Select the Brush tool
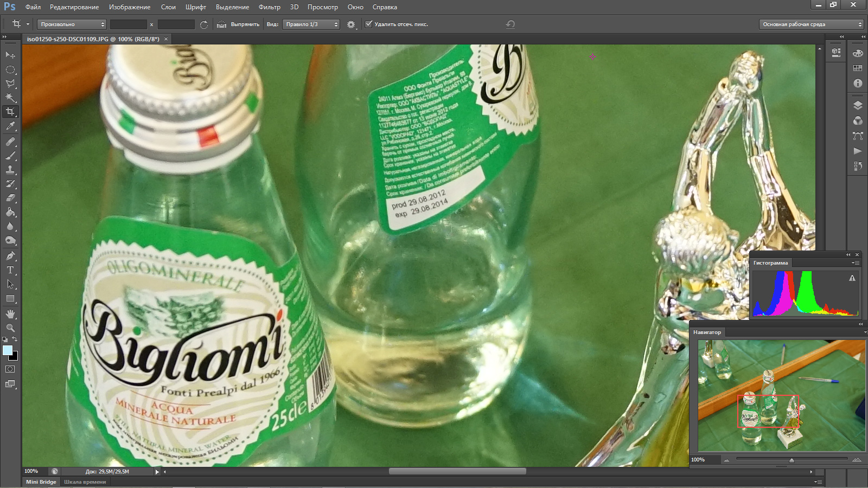868x488 pixels. click(x=10, y=156)
